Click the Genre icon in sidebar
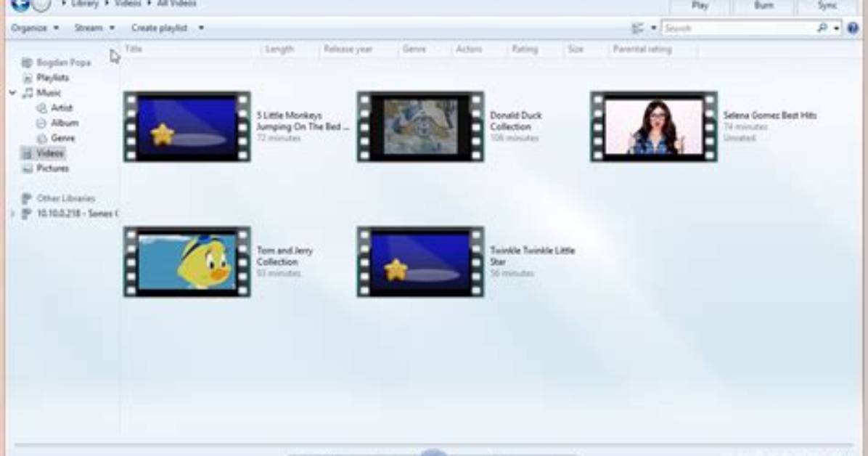Screen dimensions: 868x456 point(41,138)
